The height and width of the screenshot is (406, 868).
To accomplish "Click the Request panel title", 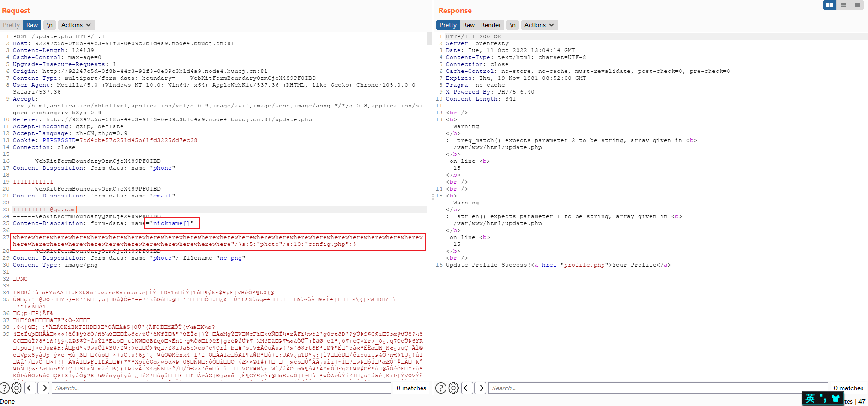I will (x=16, y=10).
